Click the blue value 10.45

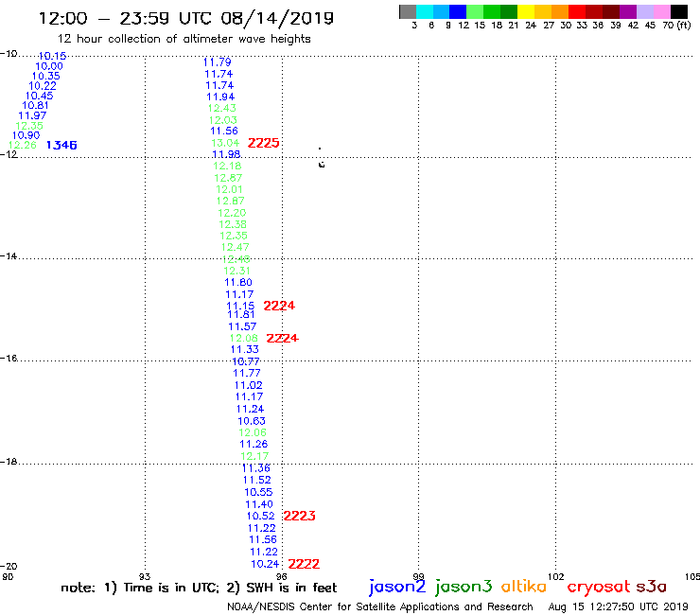click(x=40, y=96)
